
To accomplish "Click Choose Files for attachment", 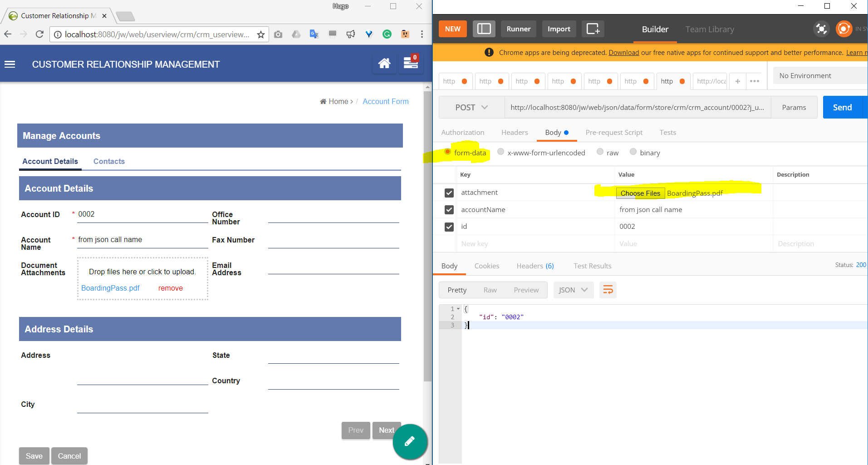I will [640, 193].
